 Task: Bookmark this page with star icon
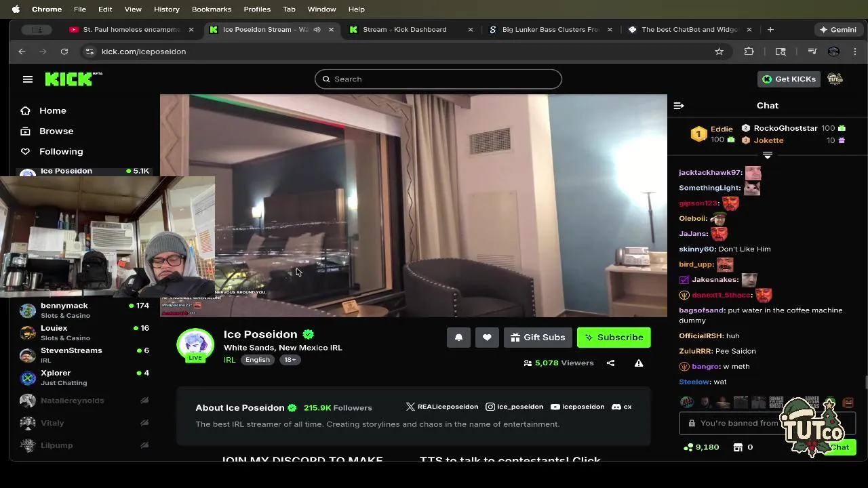(719, 52)
